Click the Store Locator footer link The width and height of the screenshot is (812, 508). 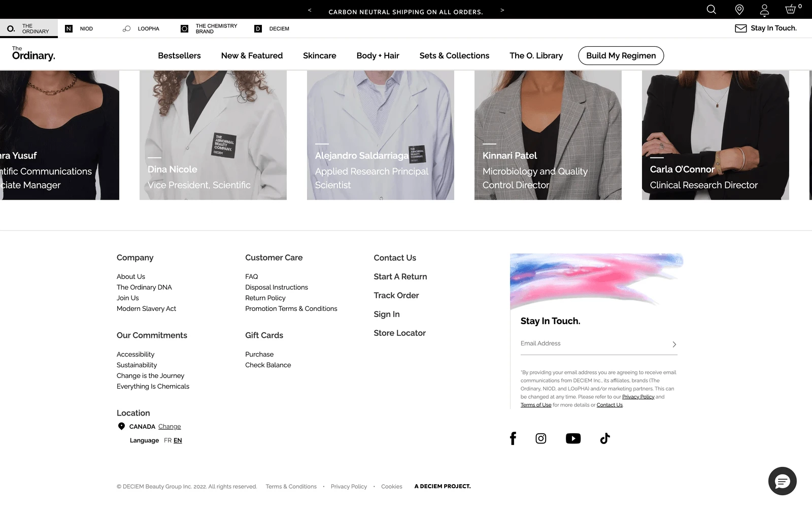click(400, 333)
